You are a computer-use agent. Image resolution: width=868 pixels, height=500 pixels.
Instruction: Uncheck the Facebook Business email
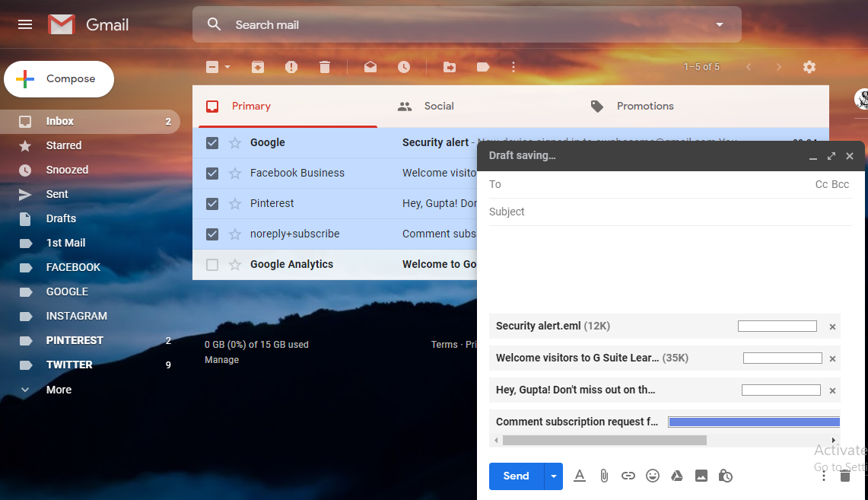point(212,174)
